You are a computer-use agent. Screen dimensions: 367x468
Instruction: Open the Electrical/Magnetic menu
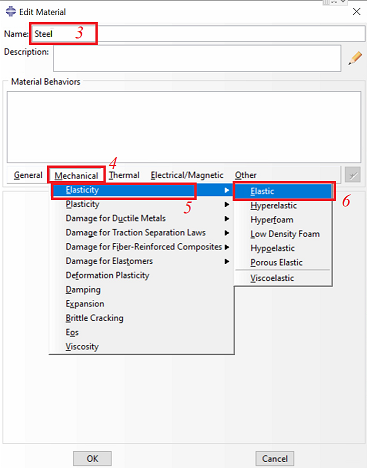tap(187, 175)
